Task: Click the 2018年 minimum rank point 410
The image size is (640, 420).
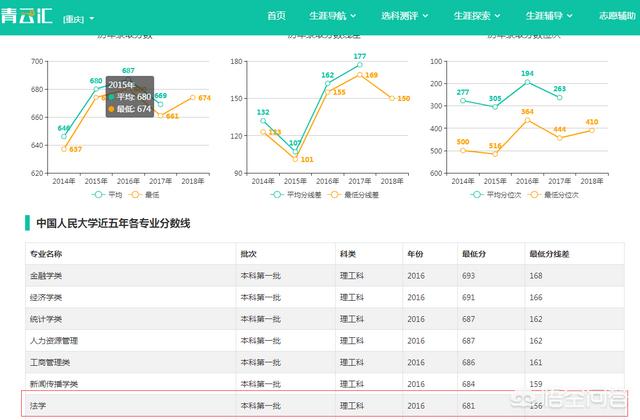Action: 592,130
